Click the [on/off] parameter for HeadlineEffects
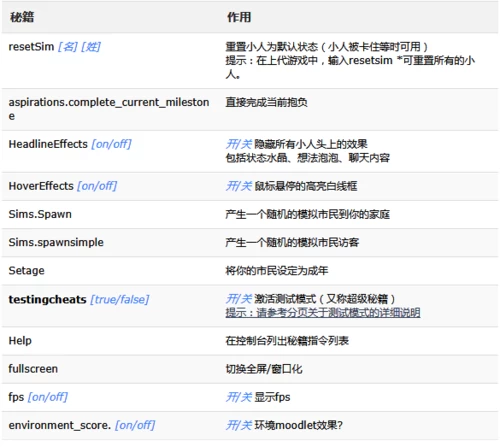Screen dimensions: 500x448 pos(112,144)
